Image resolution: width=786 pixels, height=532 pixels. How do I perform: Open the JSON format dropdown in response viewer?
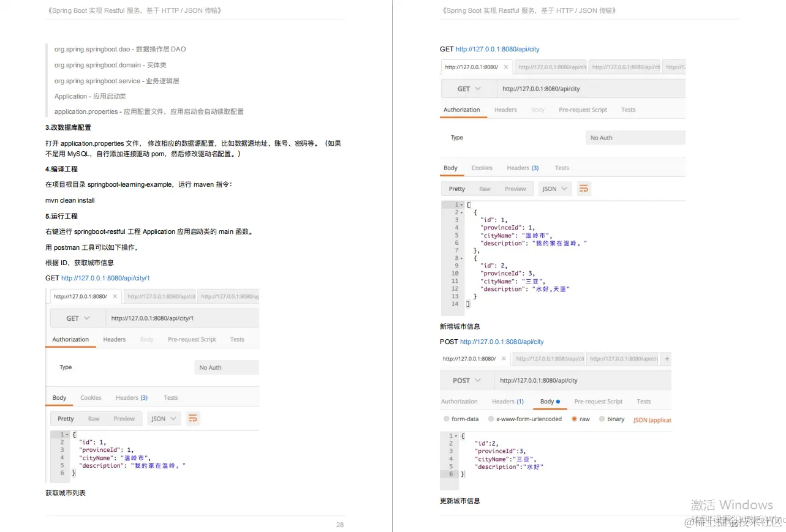click(163, 418)
